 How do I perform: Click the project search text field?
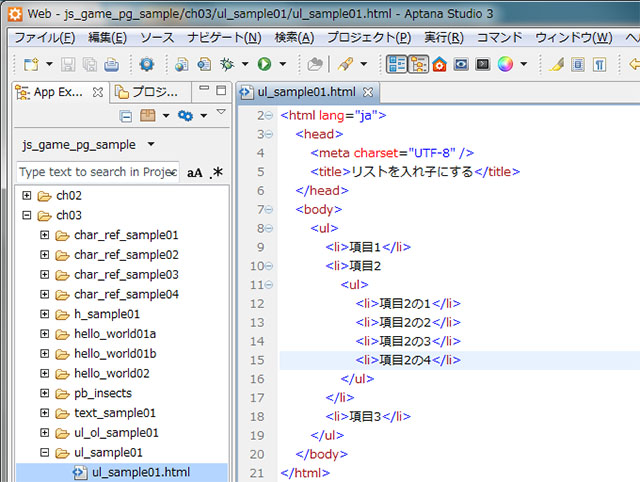pyautogui.click(x=97, y=172)
